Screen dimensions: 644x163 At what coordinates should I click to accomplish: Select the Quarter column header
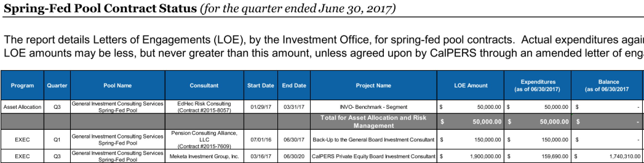tap(57, 85)
